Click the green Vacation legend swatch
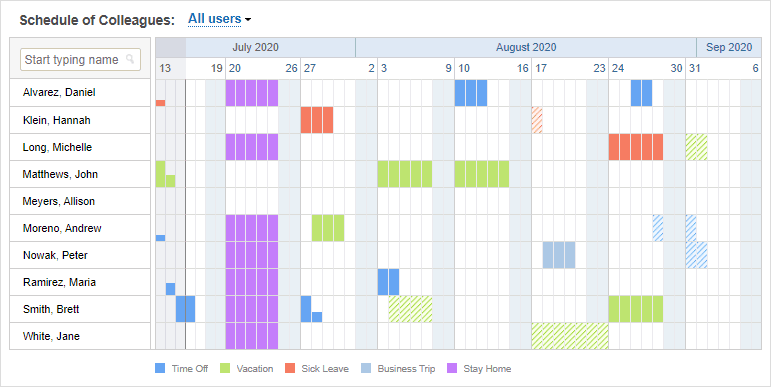 click(225, 368)
